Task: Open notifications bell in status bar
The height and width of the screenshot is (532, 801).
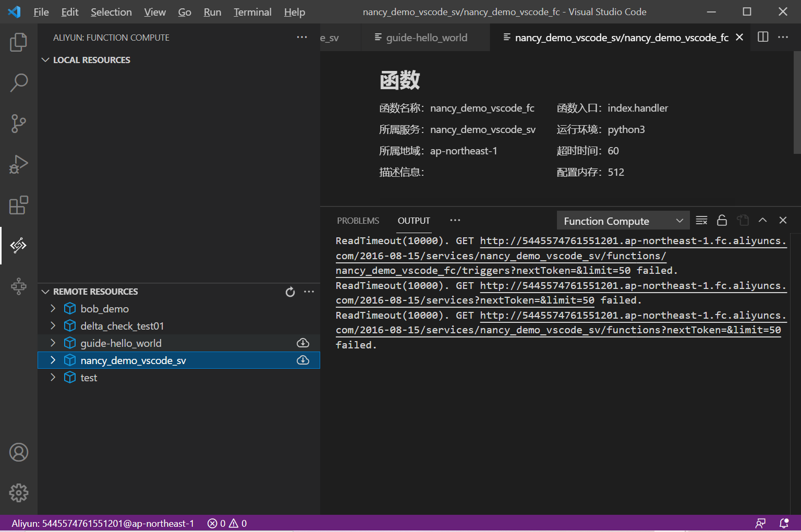Action: 784,523
